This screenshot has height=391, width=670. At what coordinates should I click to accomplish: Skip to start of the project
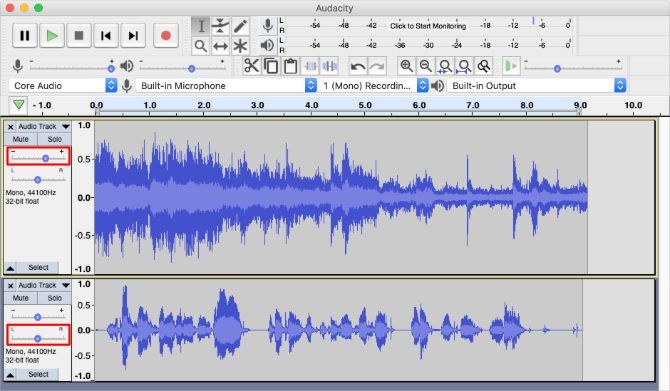pyautogui.click(x=106, y=35)
